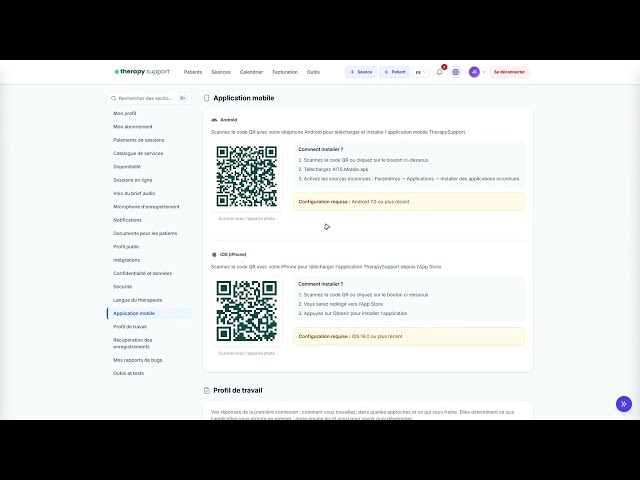This screenshot has height=480, width=640.
Task: Open Confidentialité et données
Action: (x=142, y=273)
